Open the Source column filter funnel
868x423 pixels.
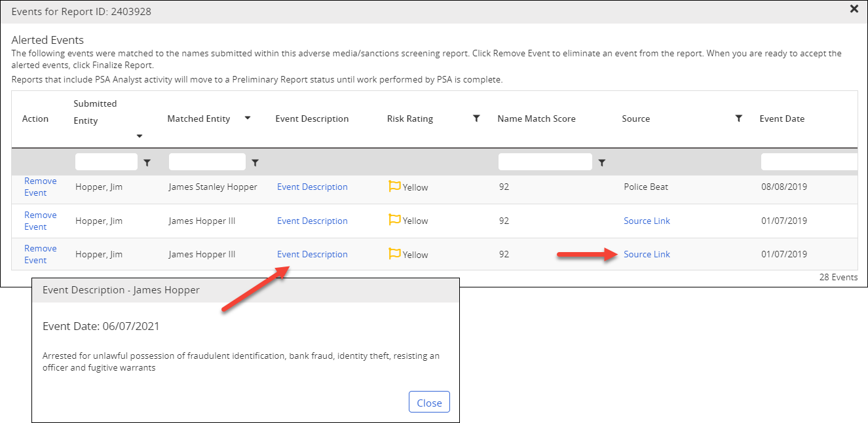739,119
